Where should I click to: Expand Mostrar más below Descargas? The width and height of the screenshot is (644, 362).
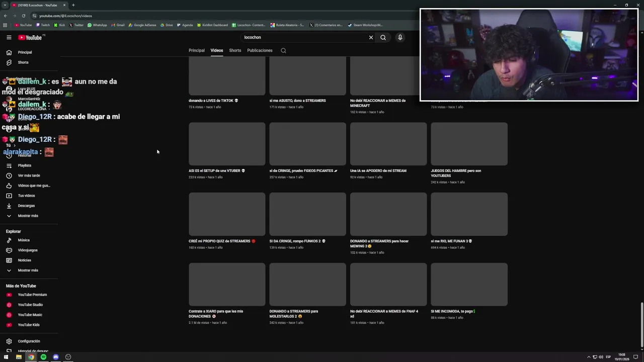tap(28, 216)
